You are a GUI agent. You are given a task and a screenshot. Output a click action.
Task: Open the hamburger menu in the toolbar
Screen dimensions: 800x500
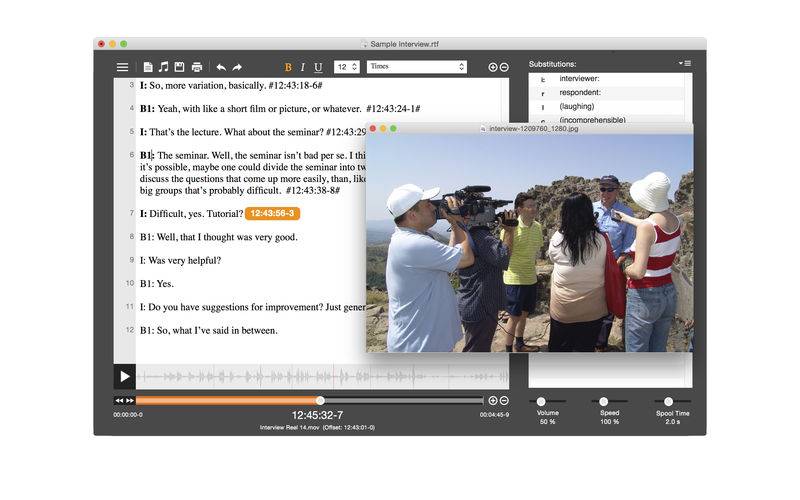(122, 67)
